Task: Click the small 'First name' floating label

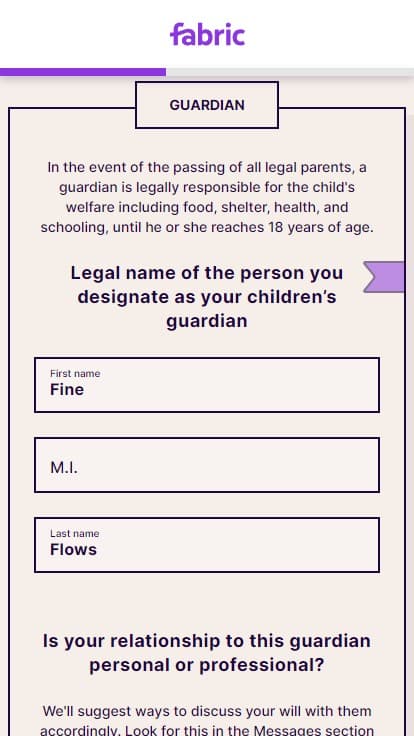Action: pos(75,374)
